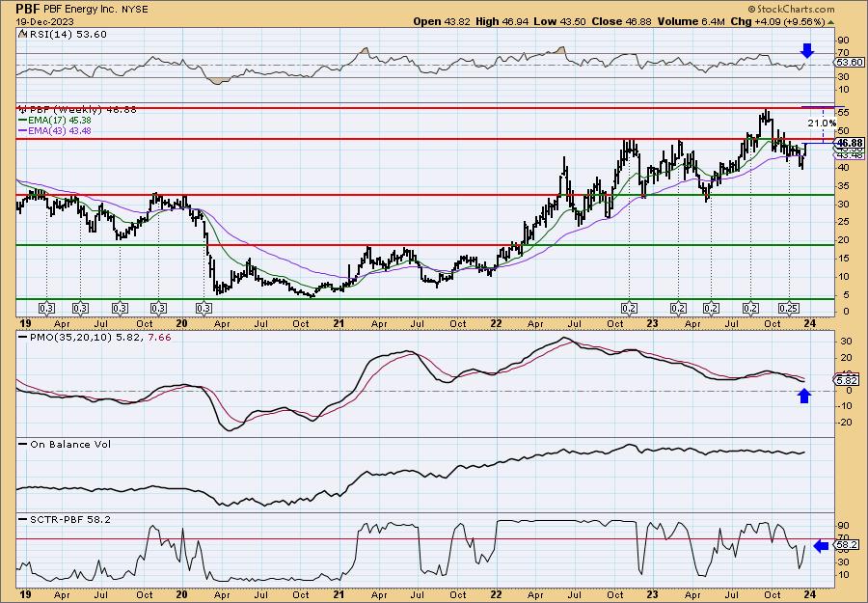The image size is (868, 603).
Task: Click the 58.2 SCTR value tag on right axis
Action: 849,546
